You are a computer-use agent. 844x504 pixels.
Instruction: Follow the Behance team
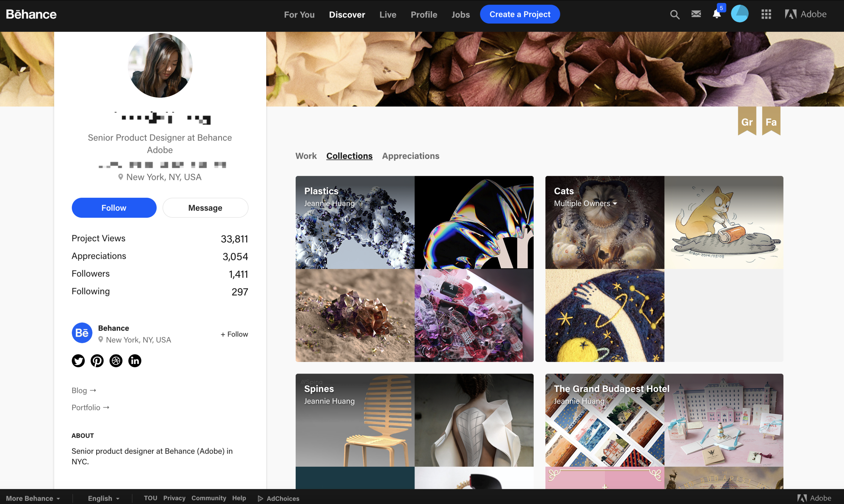click(234, 334)
